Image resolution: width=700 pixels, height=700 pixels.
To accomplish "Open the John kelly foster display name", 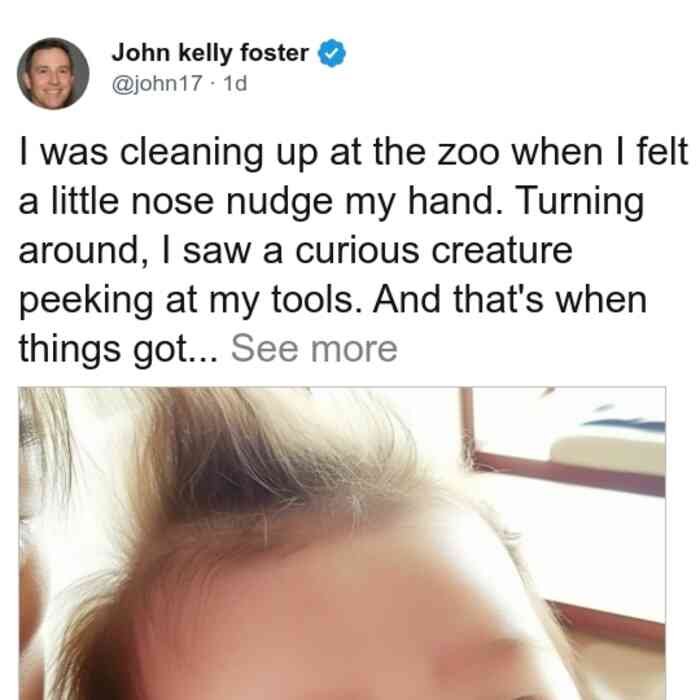I will (210, 53).
